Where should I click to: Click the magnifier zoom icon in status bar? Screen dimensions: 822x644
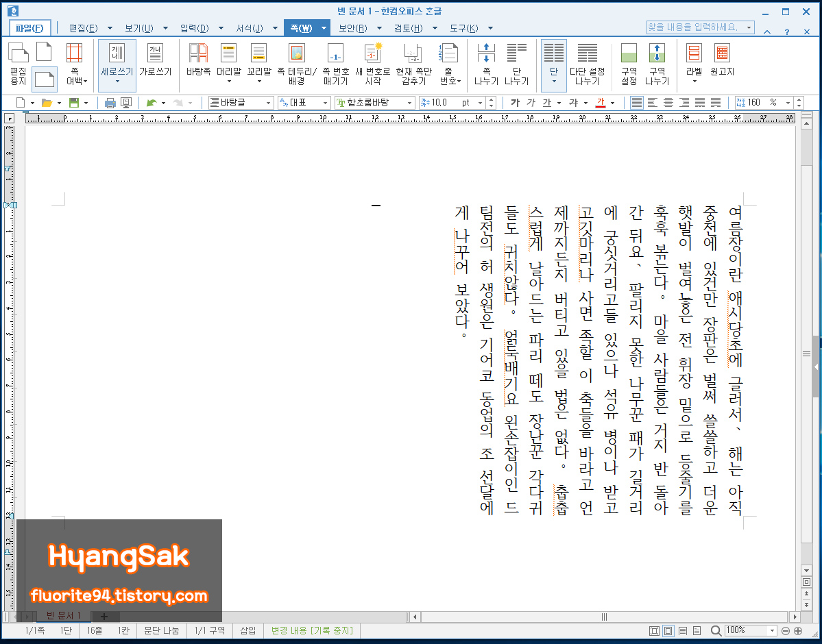point(716,630)
